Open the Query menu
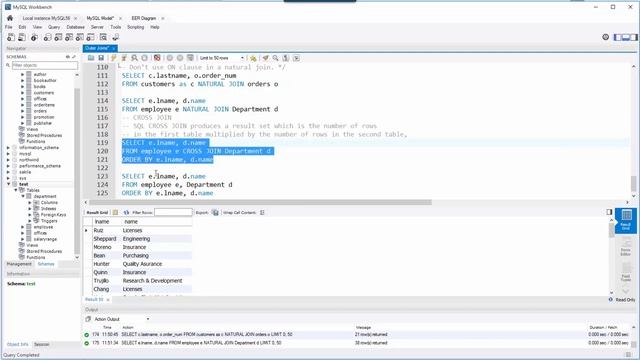This screenshot has height=360, width=640. (x=54, y=27)
